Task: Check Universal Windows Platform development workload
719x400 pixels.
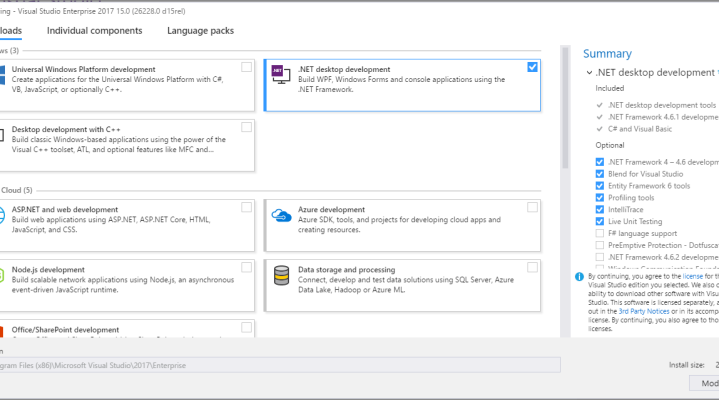Action: click(246, 67)
